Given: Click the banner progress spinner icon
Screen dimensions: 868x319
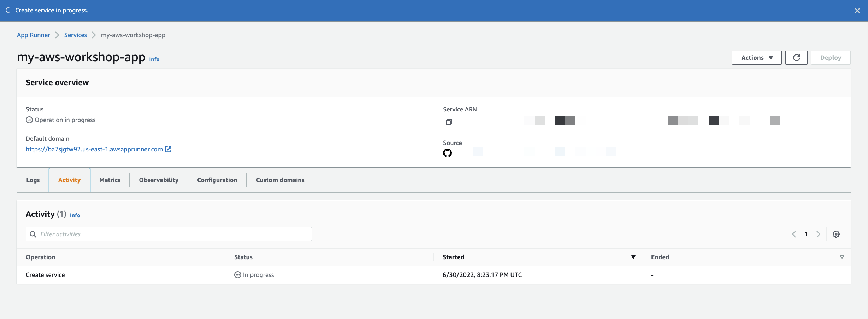Looking at the screenshot, I should [8, 10].
